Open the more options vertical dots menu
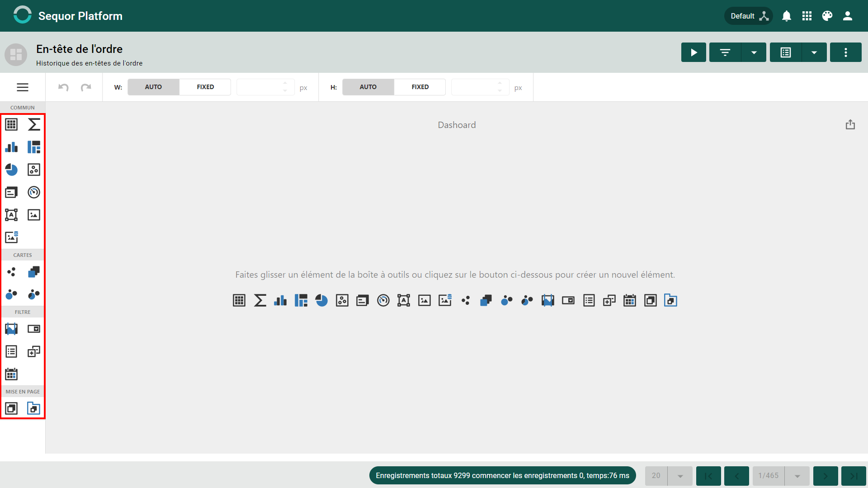The width and height of the screenshot is (868, 488). pos(846,52)
